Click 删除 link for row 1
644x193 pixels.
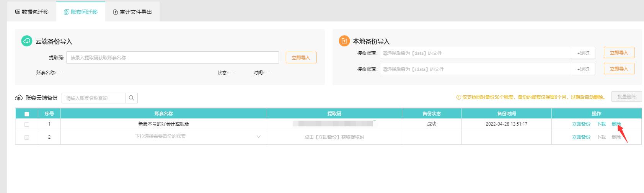[x=616, y=124]
